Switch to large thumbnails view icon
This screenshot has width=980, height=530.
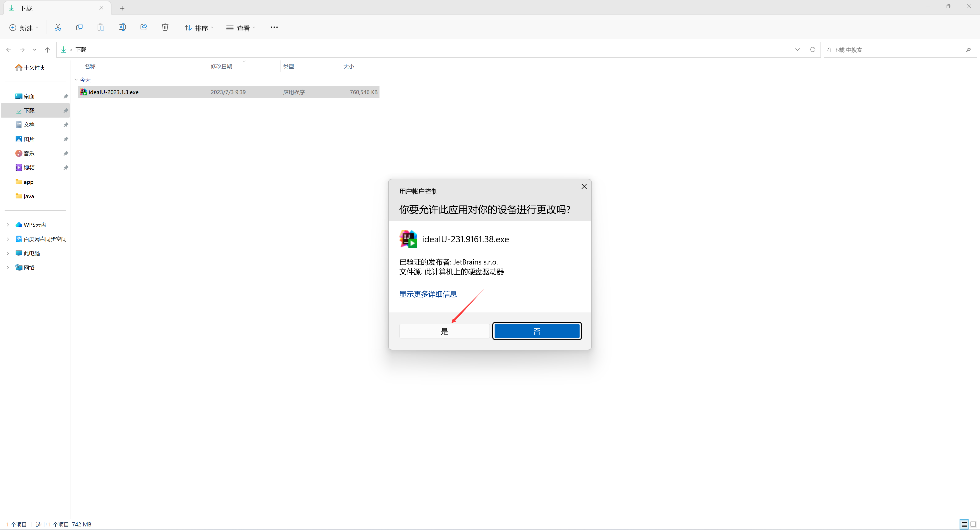(x=973, y=524)
